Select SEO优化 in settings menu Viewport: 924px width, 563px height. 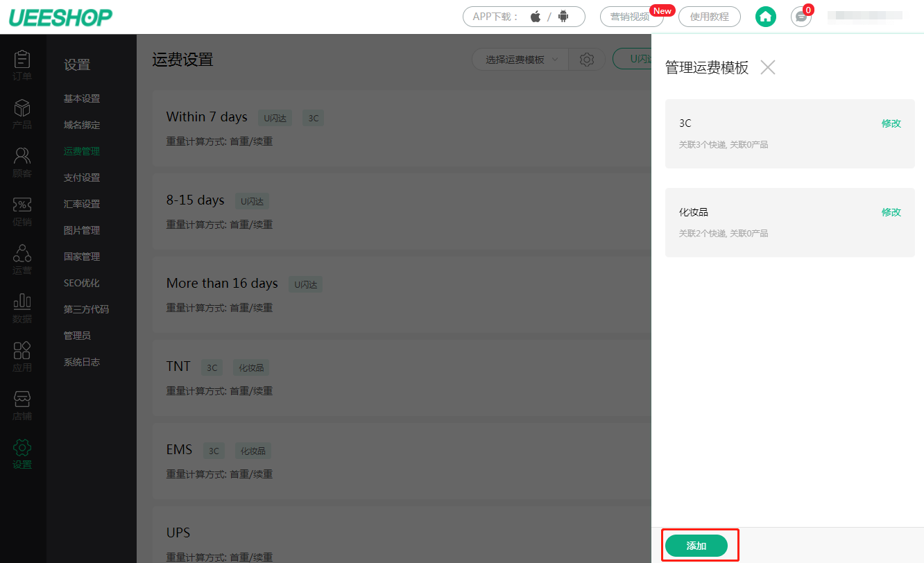click(82, 283)
